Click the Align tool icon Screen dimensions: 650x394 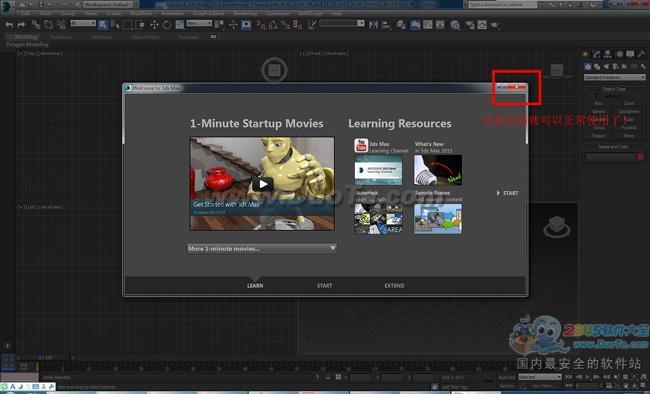(386, 25)
